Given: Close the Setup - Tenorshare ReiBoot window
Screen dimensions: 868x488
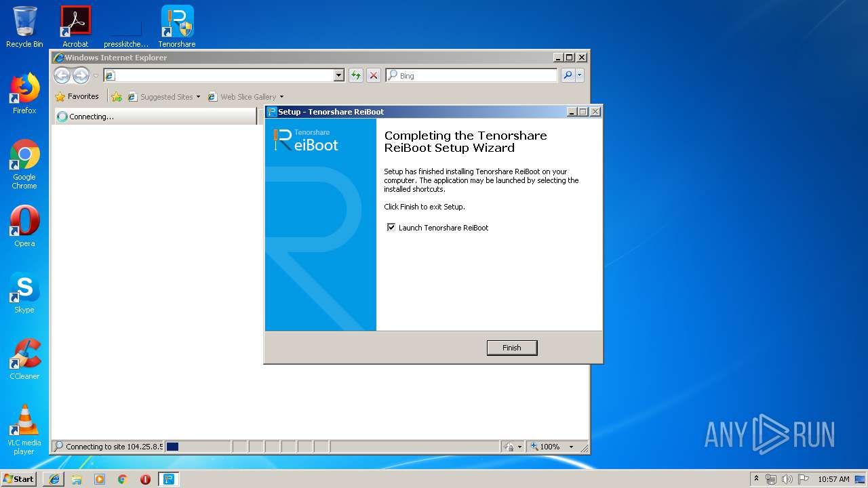Looking at the screenshot, I should 595,112.
